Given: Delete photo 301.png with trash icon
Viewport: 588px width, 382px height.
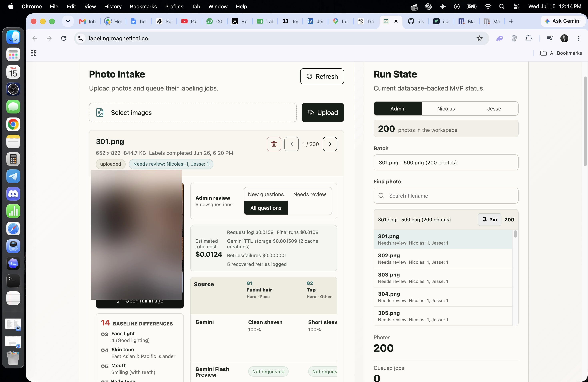Looking at the screenshot, I should pyautogui.click(x=274, y=144).
